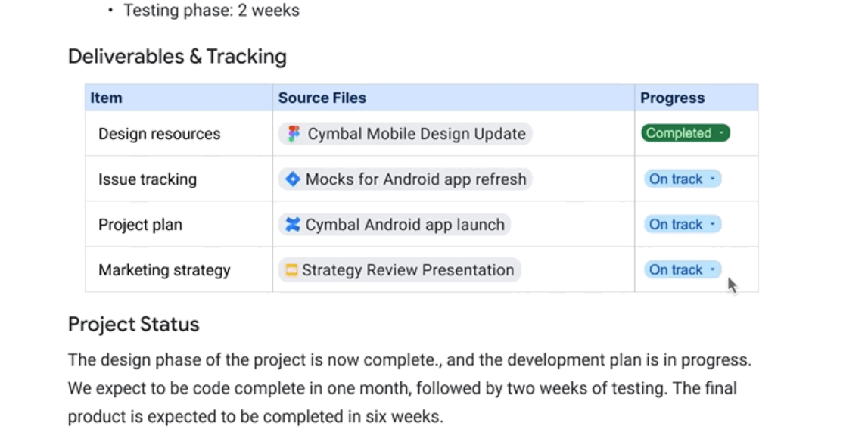Open the Strategy Review Presentation chip
The width and height of the screenshot is (868, 448).
point(399,269)
